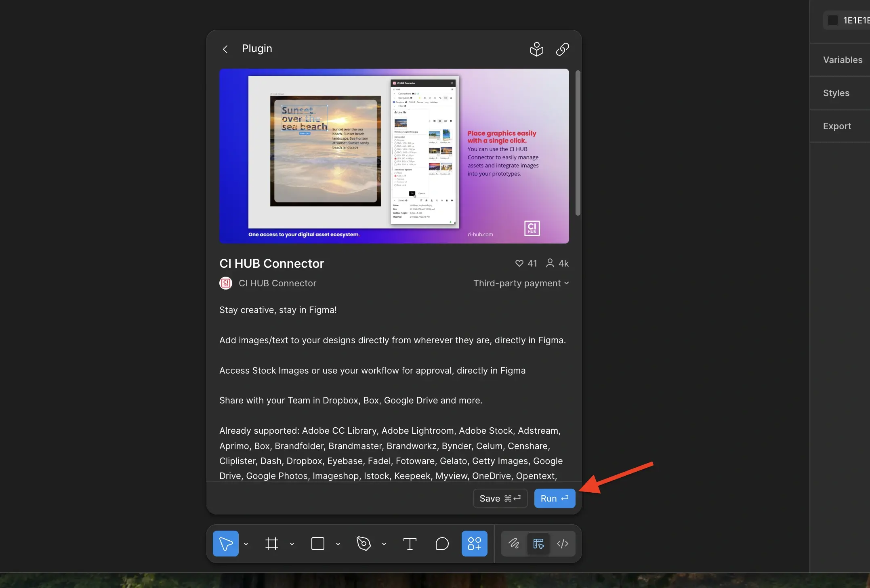Select the Text tool

410,544
